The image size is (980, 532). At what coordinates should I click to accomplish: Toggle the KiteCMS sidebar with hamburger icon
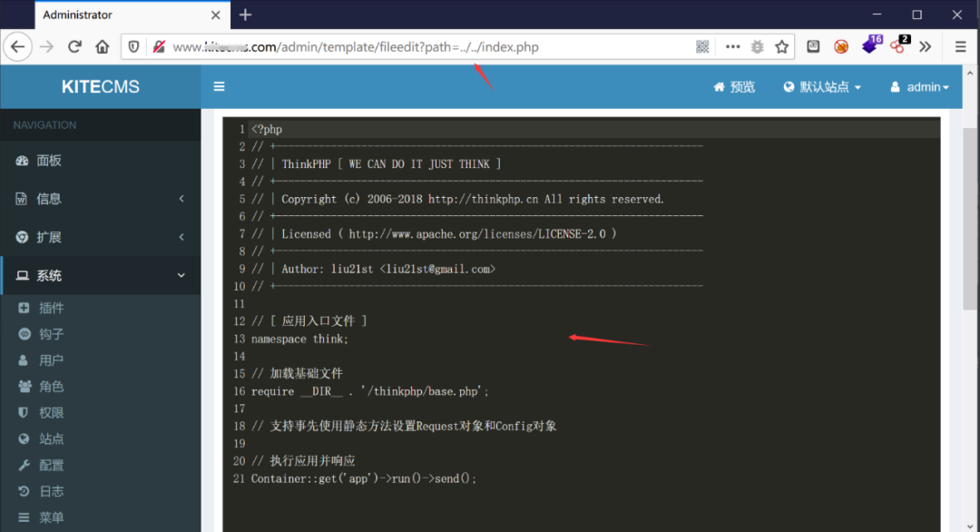tap(219, 87)
